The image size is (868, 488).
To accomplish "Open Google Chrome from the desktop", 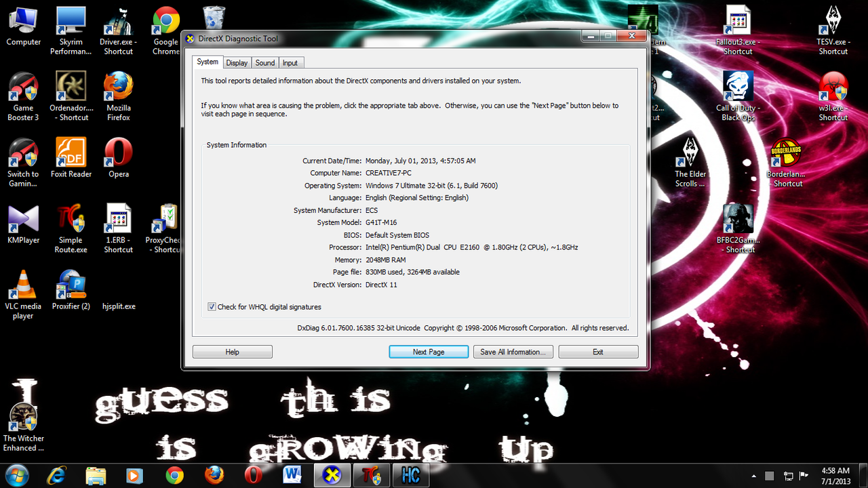I will coord(166,30).
